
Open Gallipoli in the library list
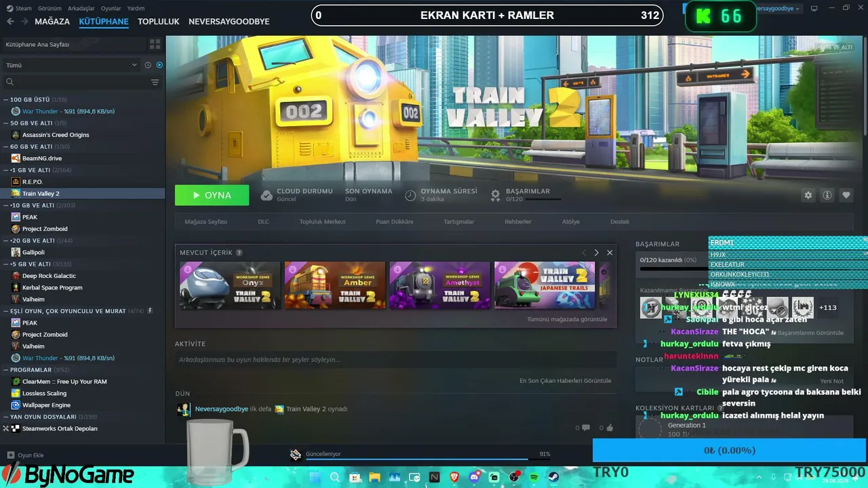[x=33, y=252]
